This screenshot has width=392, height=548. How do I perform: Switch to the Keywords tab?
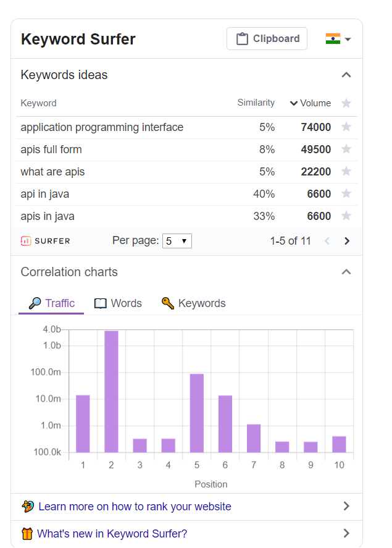point(193,303)
